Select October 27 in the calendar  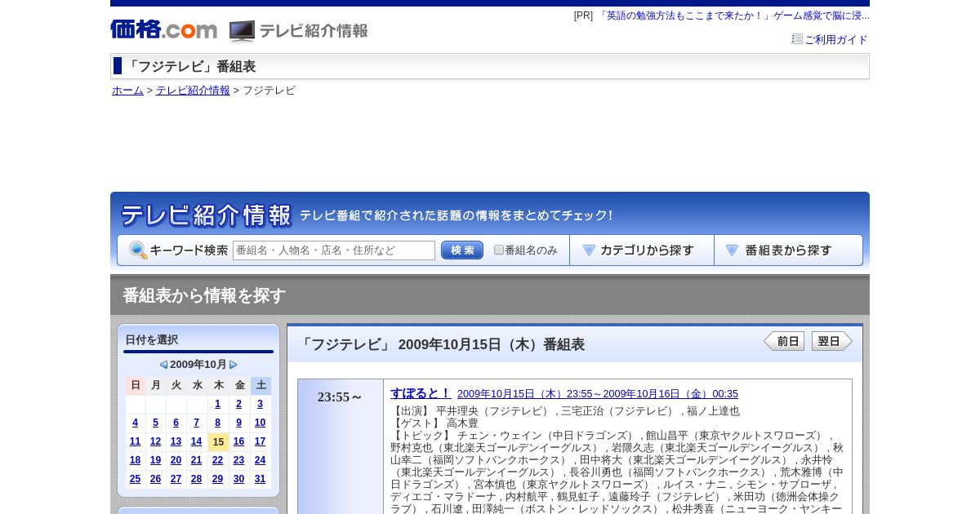176,479
